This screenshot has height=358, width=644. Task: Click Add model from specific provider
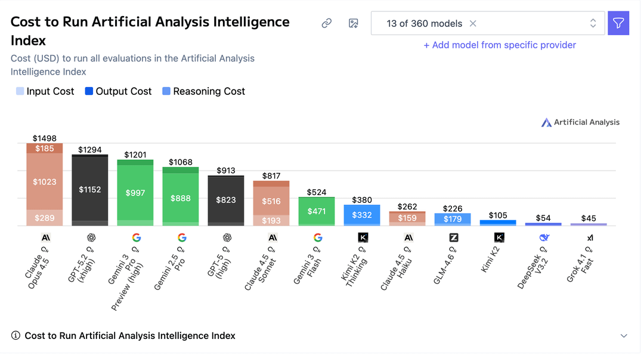500,45
